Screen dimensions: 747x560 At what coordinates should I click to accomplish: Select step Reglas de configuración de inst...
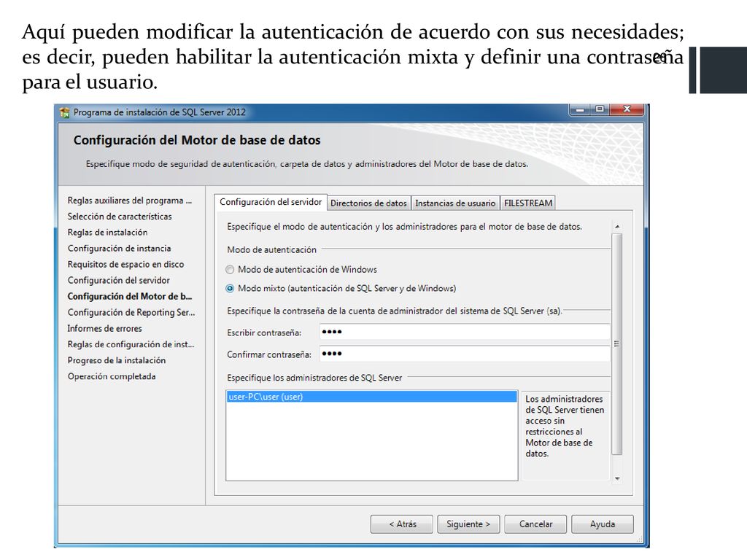click(x=131, y=344)
